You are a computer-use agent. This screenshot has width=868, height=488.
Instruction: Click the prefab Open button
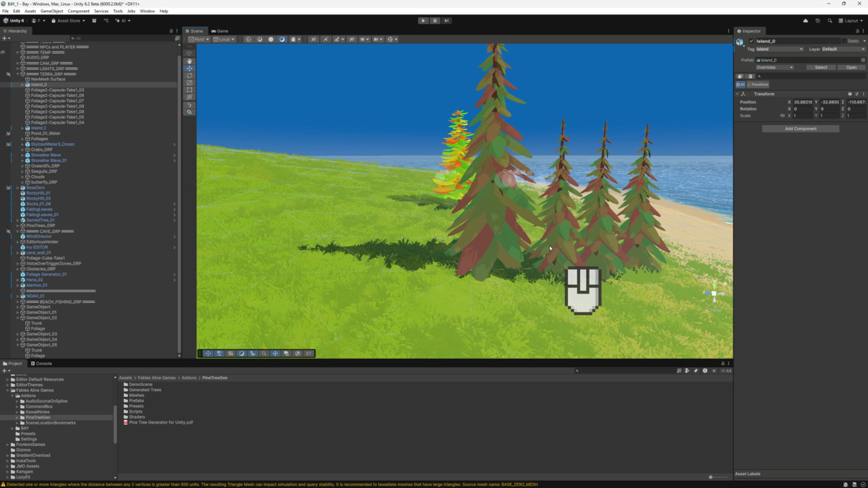(x=851, y=67)
